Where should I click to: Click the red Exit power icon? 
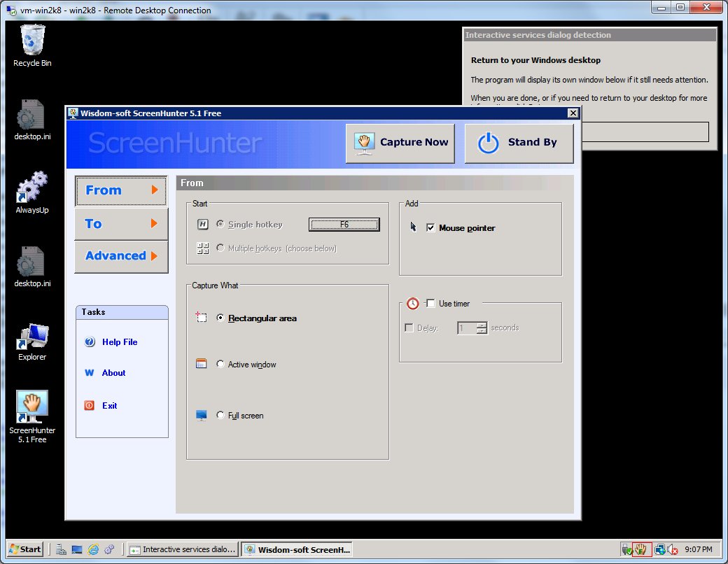89,405
